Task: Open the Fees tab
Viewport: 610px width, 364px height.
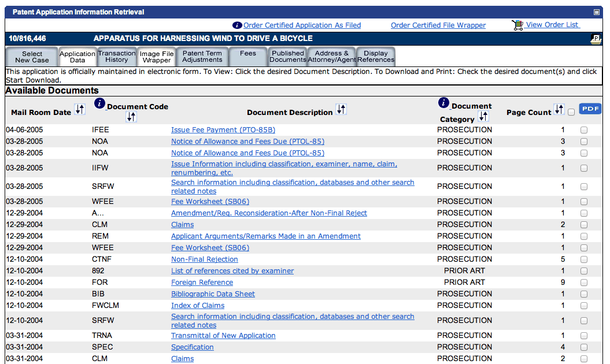Action: 248,54
